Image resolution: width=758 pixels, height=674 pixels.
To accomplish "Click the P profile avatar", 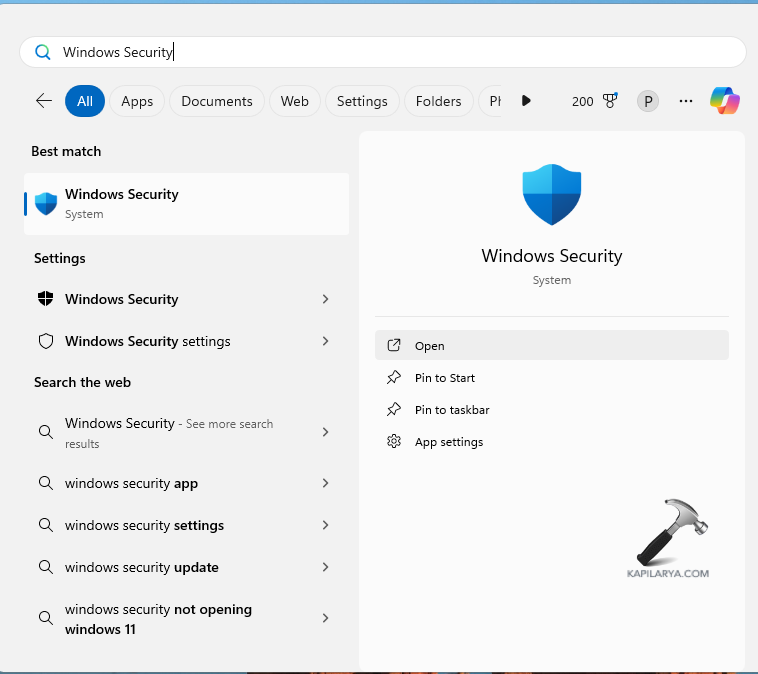I will point(648,102).
